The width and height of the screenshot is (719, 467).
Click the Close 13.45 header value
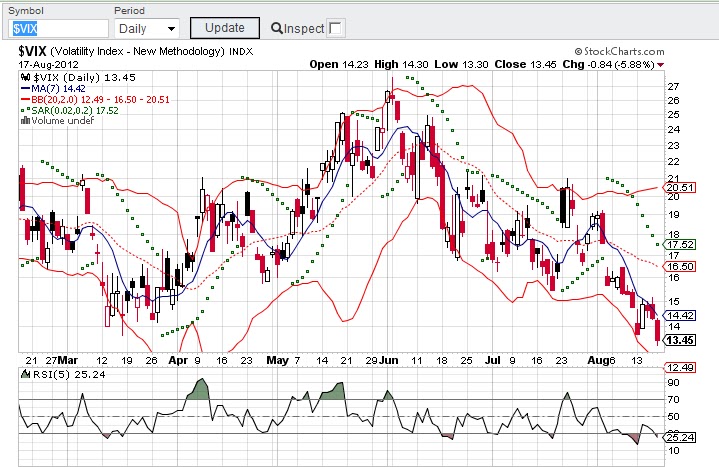525,64
